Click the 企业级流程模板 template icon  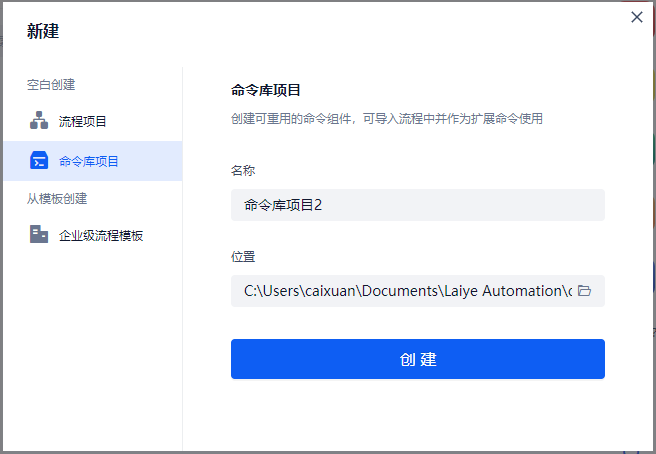click(x=39, y=235)
